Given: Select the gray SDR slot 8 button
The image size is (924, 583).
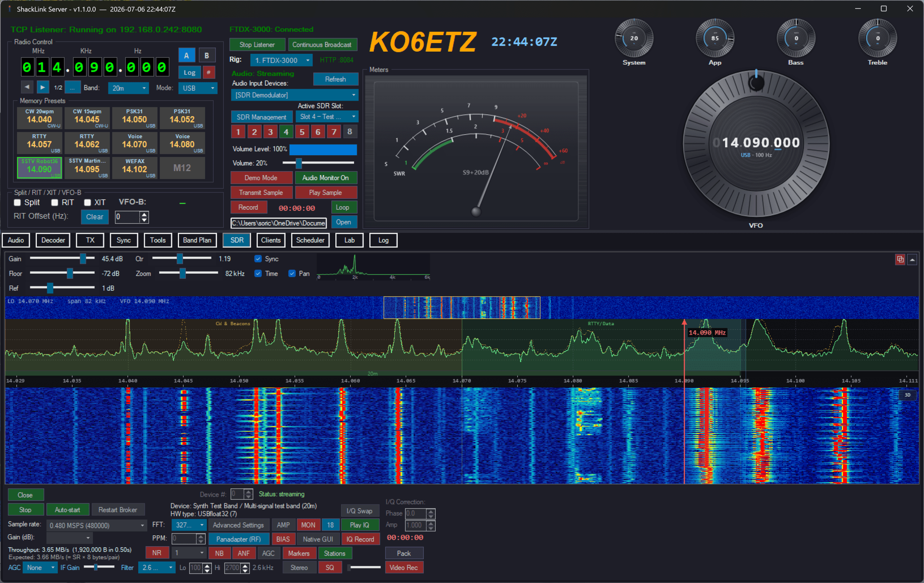Looking at the screenshot, I should 350,132.
